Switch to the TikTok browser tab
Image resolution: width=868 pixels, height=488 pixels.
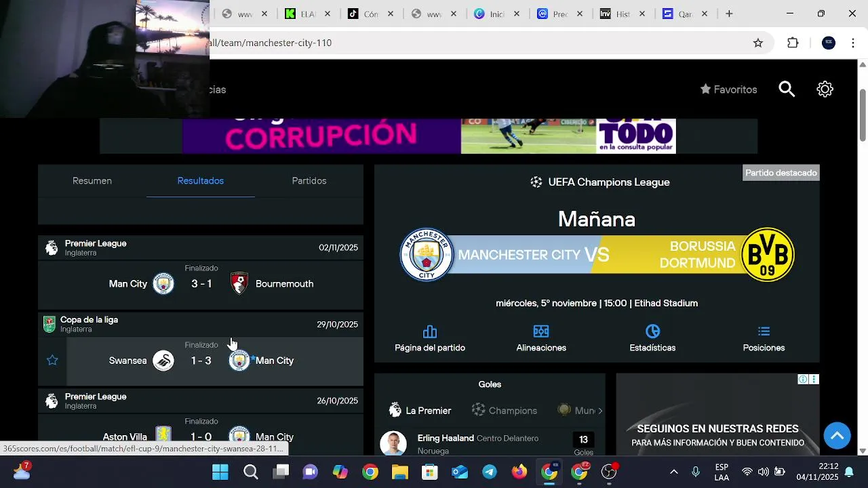click(x=371, y=14)
